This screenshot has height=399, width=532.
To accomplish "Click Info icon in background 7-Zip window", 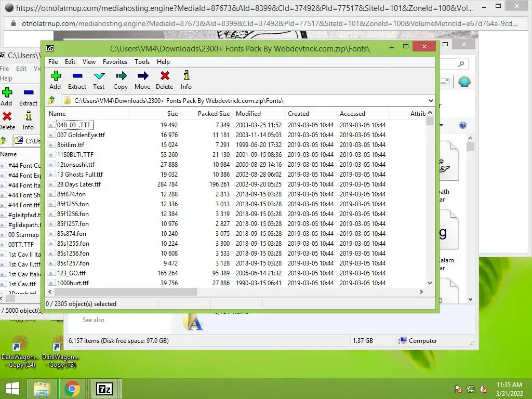I will [x=29, y=116].
